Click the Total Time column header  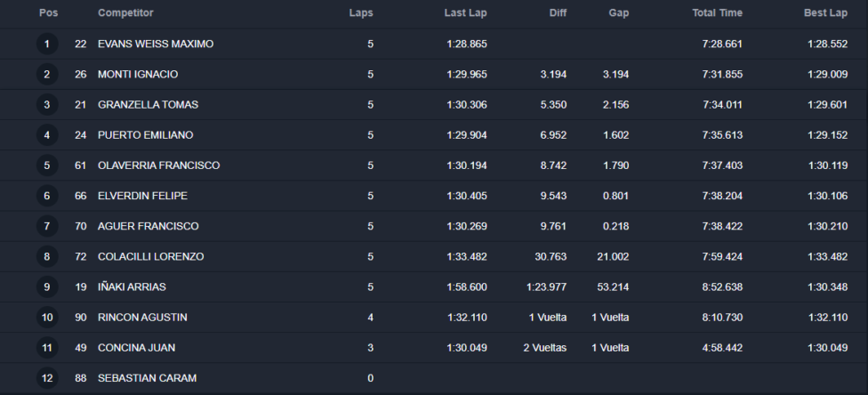point(717,12)
